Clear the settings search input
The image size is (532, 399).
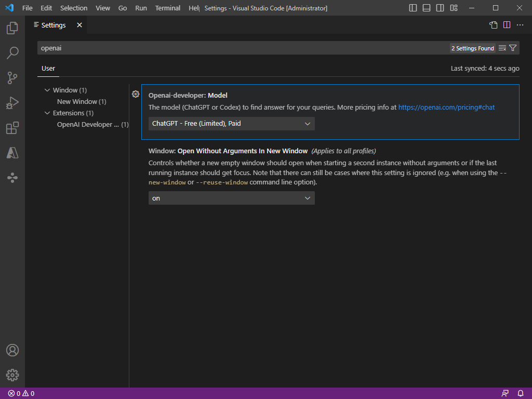pos(502,48)
